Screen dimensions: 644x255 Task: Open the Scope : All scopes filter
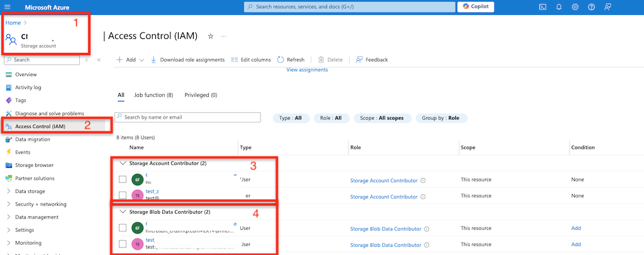tap(382, 118)
